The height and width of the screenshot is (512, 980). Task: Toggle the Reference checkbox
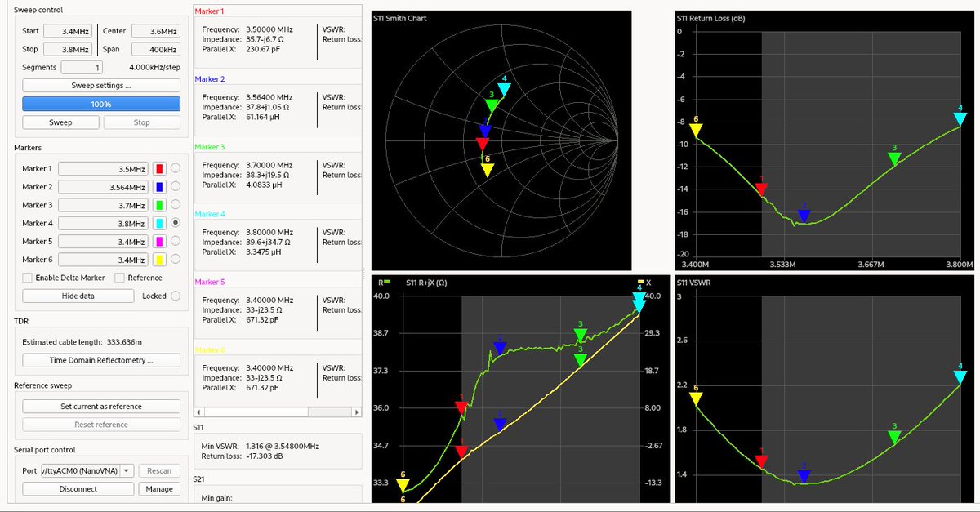click(x=118, y=278)
